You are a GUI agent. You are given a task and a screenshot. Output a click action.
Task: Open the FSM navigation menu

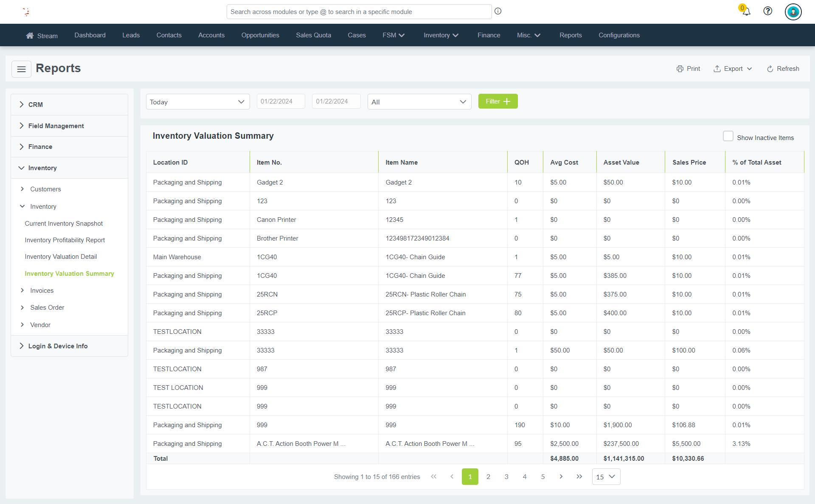point(393,35)
